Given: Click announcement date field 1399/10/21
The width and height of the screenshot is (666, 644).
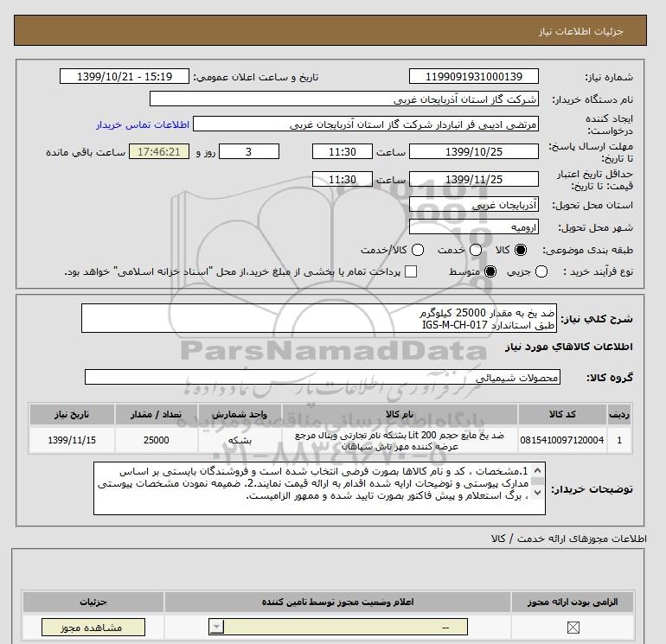Looking at the screenshot, I should (x=125, y=76).
